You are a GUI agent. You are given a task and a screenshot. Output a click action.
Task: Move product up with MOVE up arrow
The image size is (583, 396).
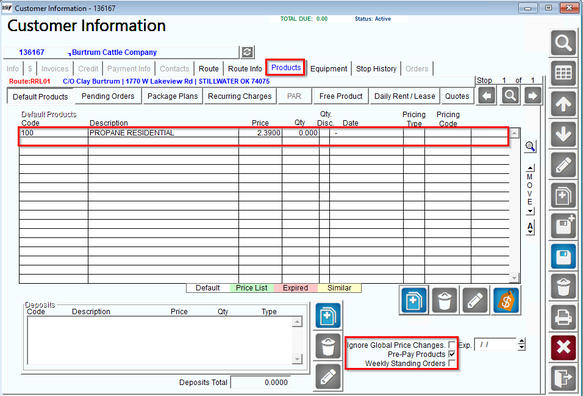coord(531,168)
